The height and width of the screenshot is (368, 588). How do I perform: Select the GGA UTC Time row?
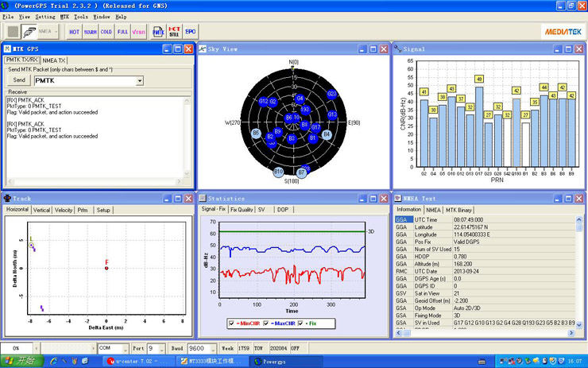[485, 220]
